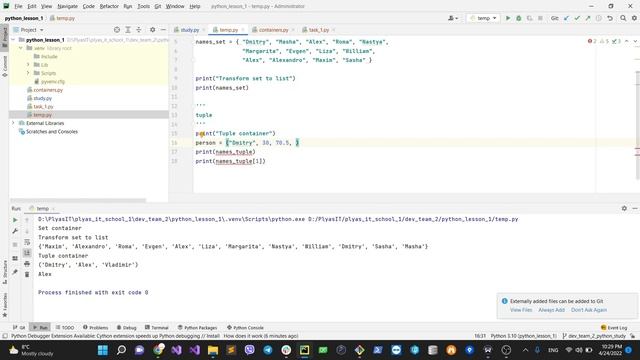
Task: Click Don't Ask Again in notification
Action: (589, 310)
